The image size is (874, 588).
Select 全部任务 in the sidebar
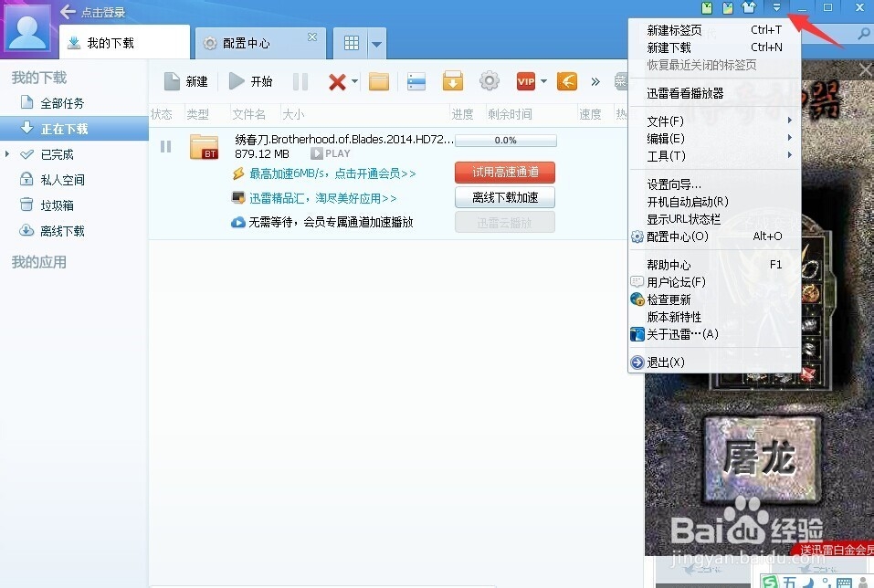pos(75,103)
